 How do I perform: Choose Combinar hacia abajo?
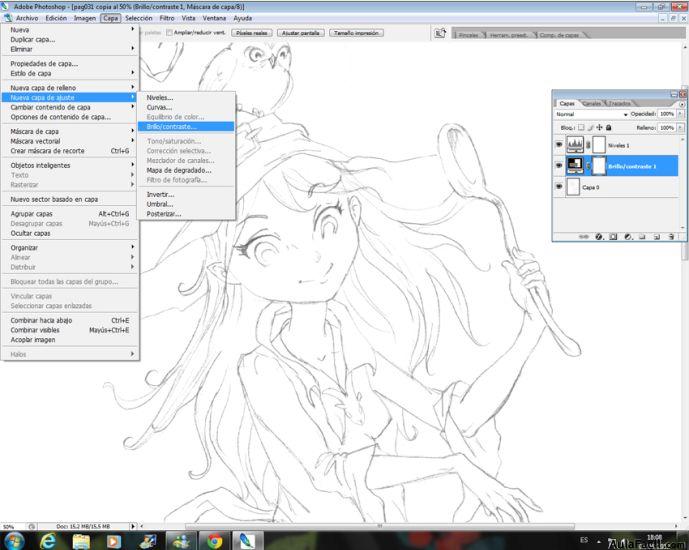click(x=70, y=320)
